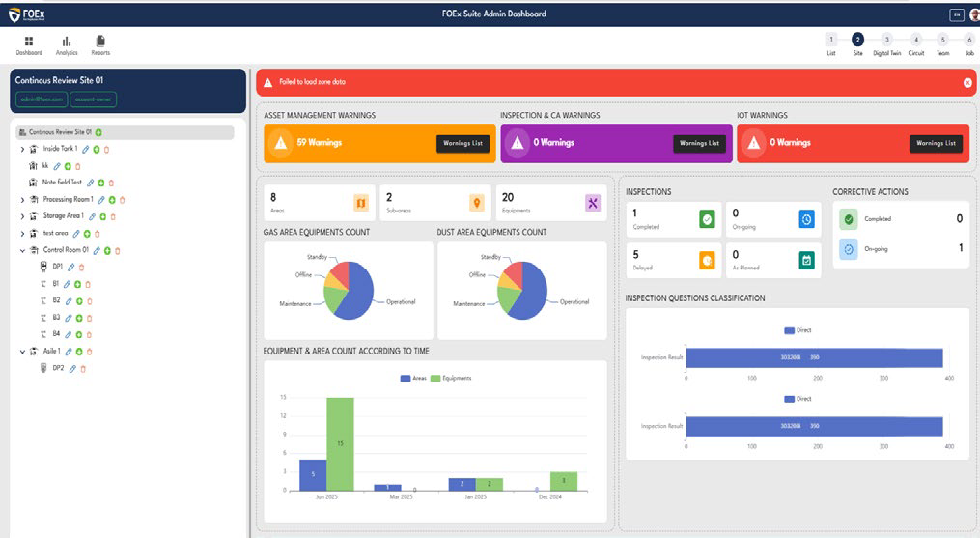Add an item under Control Room 01

[107, 251]
